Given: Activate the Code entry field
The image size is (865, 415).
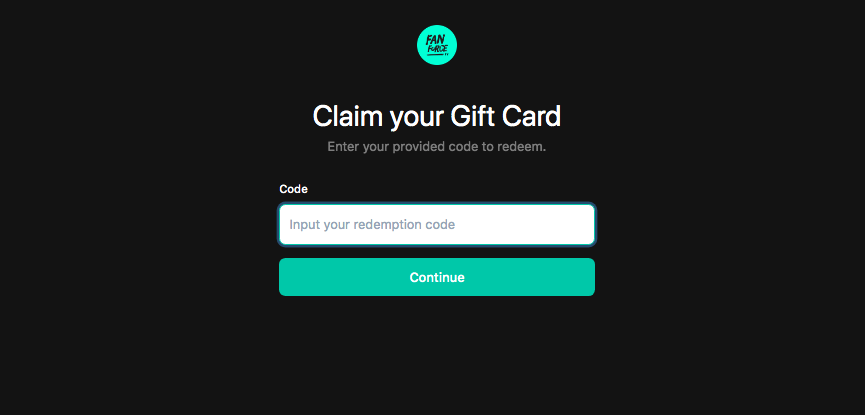Looking at the screenshot, I should point(437,225).
